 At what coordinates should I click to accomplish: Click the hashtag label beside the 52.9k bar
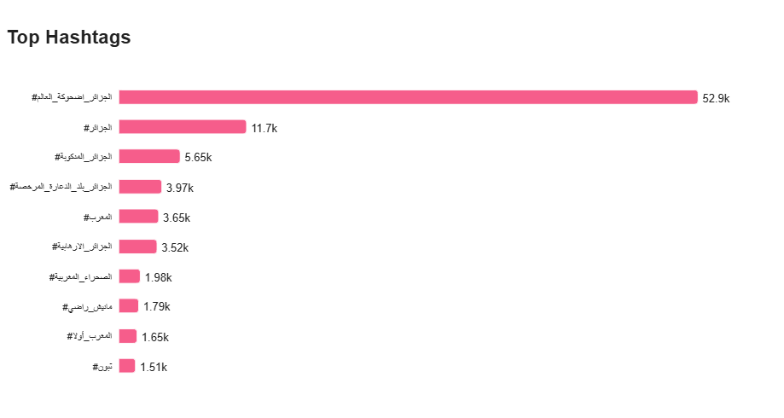72,97
